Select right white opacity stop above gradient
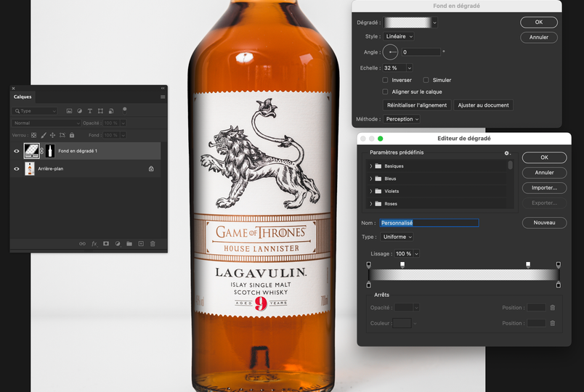The width and height of the screenshot is (584, 392). [528, 265]
